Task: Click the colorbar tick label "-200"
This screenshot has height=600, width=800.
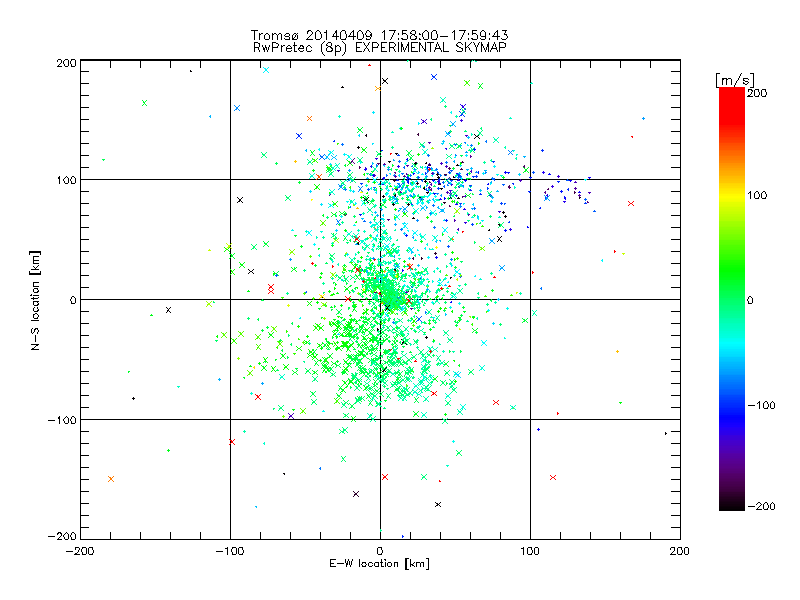Action: (x=761, y=506)
